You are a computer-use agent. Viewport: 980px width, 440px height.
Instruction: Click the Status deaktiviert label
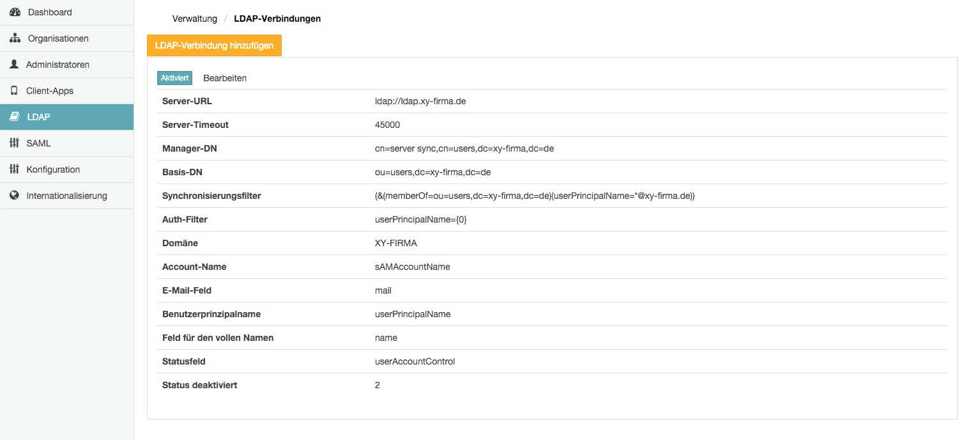pos(200,385)
